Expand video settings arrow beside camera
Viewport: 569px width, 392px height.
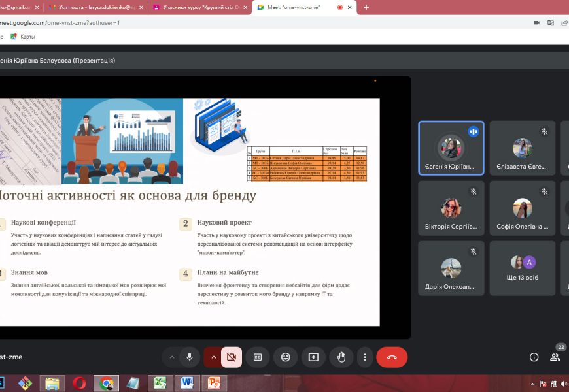(213, 357)
